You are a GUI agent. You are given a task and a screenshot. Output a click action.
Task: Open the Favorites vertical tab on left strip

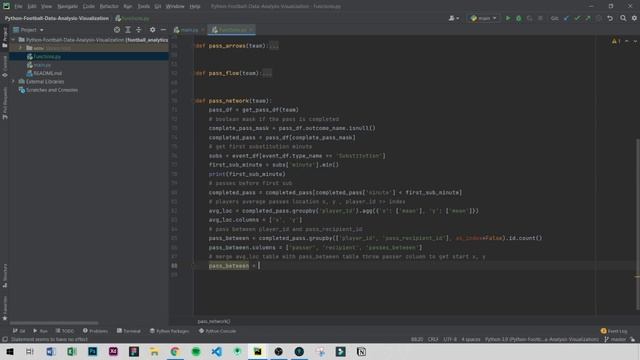coord(4,308)
